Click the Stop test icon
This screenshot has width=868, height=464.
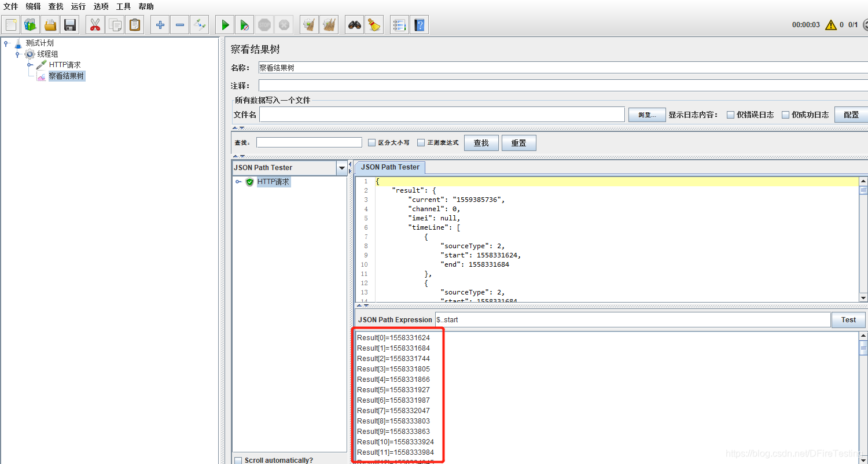tap(264, 25)
